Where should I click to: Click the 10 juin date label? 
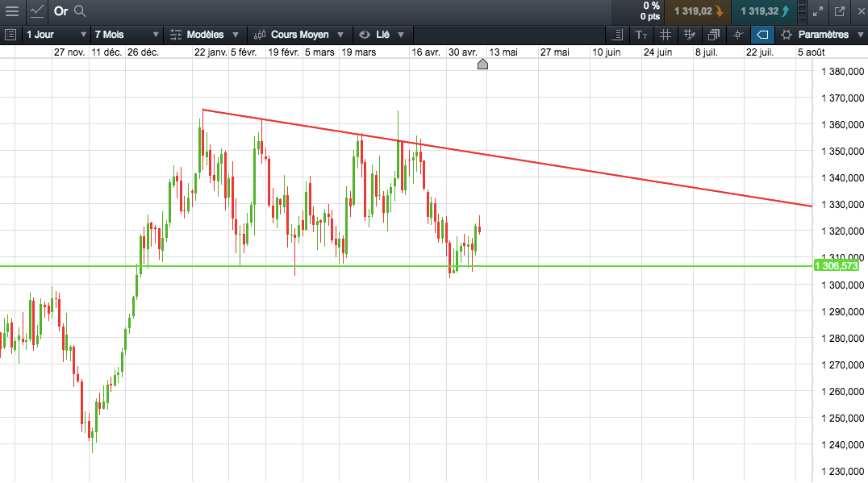[x=606, y=52]
